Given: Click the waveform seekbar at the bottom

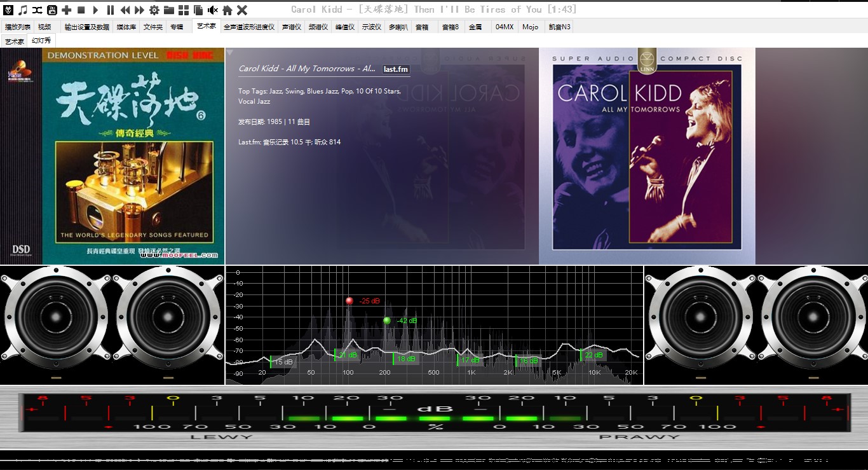Looking at the screenshot, I should coord(434,459).
